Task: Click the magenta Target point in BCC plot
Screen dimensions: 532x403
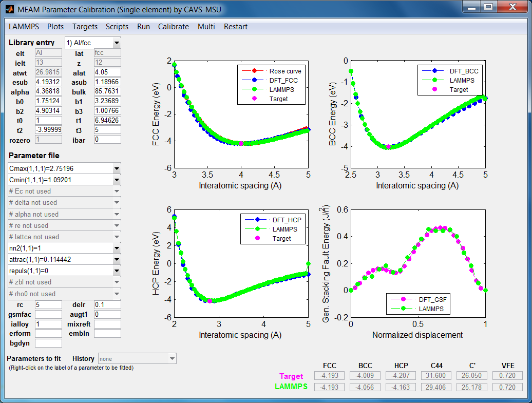Action: coord(388,147)
